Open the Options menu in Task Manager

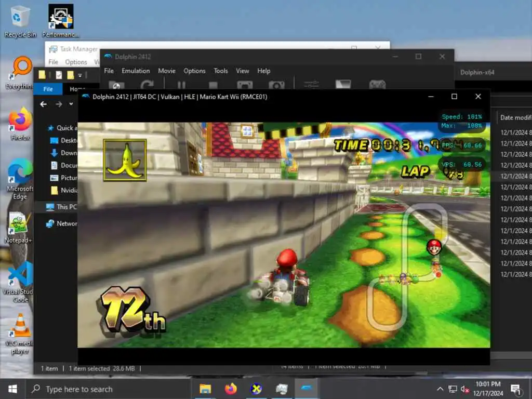(x=76, y=62)
